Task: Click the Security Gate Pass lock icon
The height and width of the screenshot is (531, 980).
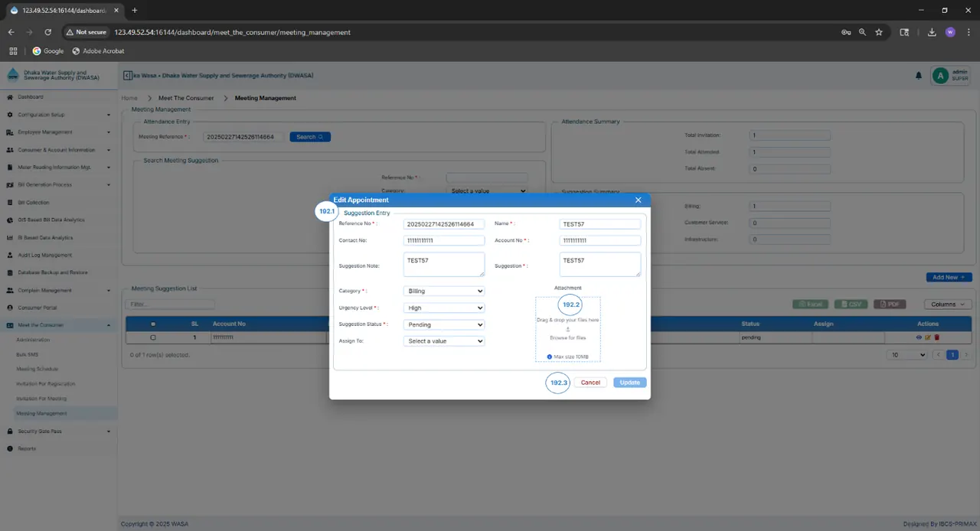Action: [x=10, y=432]
